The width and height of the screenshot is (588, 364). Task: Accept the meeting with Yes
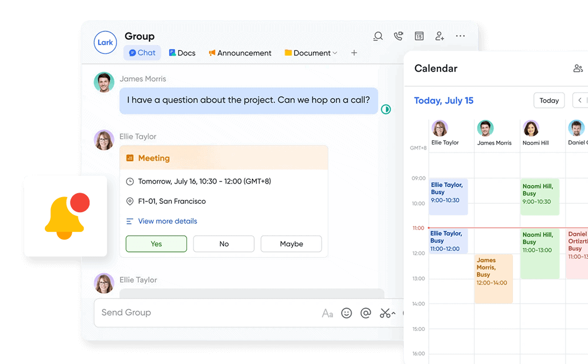pos(156,244)
